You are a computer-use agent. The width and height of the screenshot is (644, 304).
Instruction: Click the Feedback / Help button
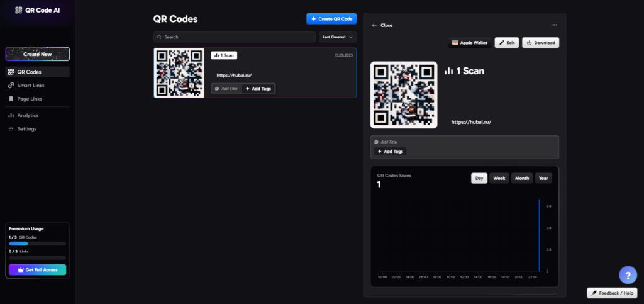pyautogui.click(x=612, y=293)
